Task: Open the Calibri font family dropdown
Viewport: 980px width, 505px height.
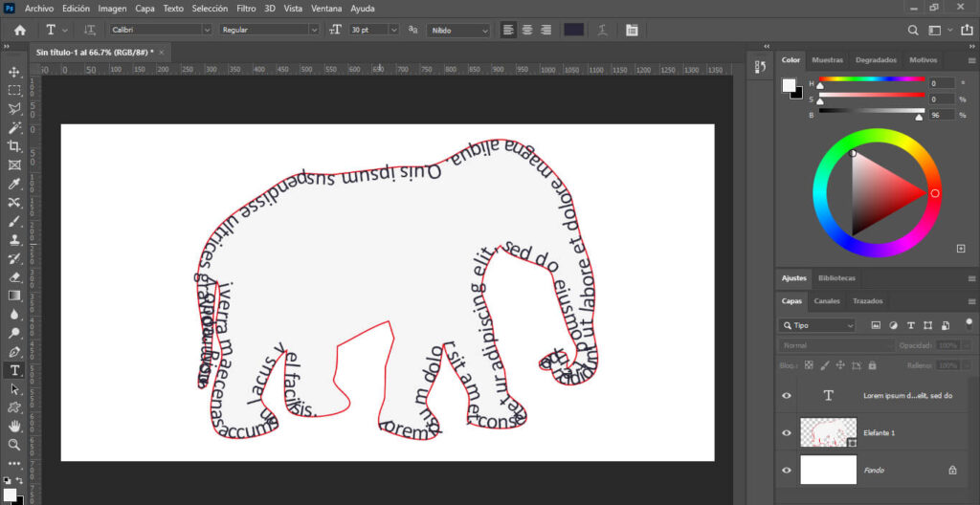Action: pos(207,30)
